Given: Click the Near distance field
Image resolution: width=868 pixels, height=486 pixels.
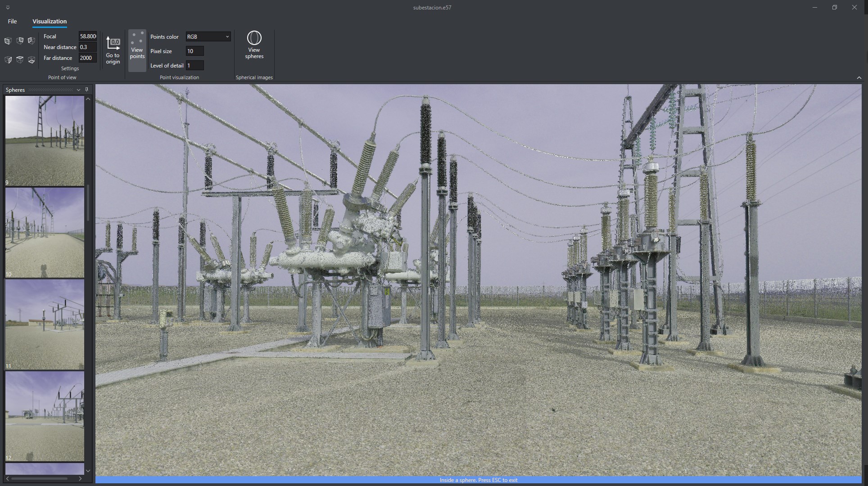Looking at the screenshot, I should pos(88,47).
